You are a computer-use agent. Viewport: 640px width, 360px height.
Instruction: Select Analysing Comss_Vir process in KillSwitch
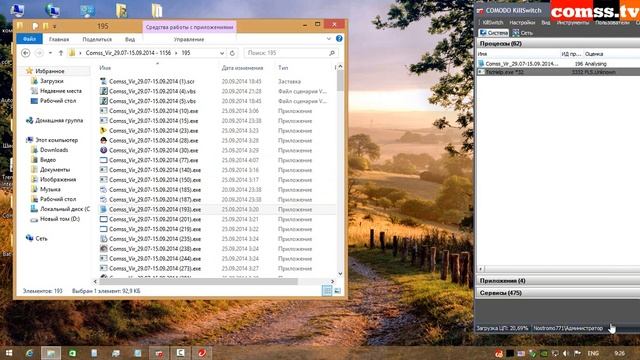(x=558, y=64)
